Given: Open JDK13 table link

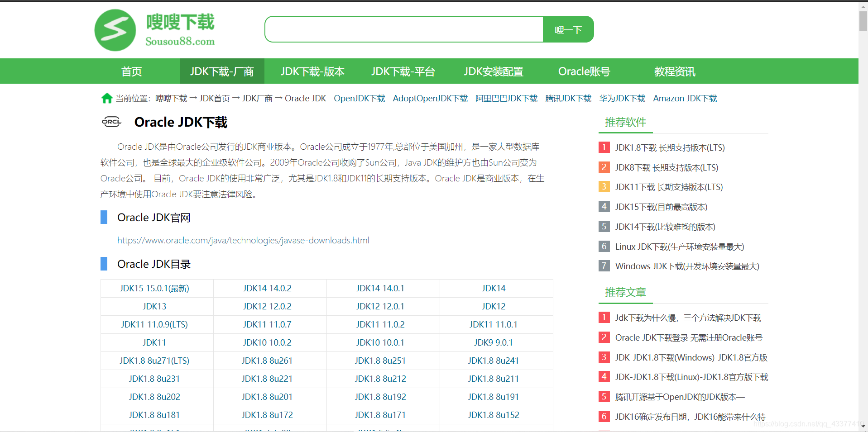Looking at the screenshot, I should click(154, 306).
